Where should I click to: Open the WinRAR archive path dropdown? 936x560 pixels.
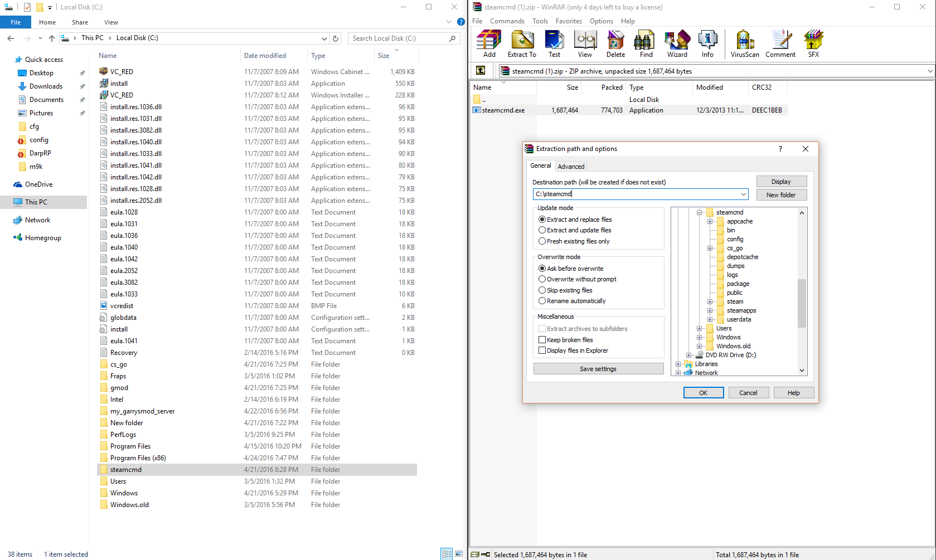(x=930, y=71)
